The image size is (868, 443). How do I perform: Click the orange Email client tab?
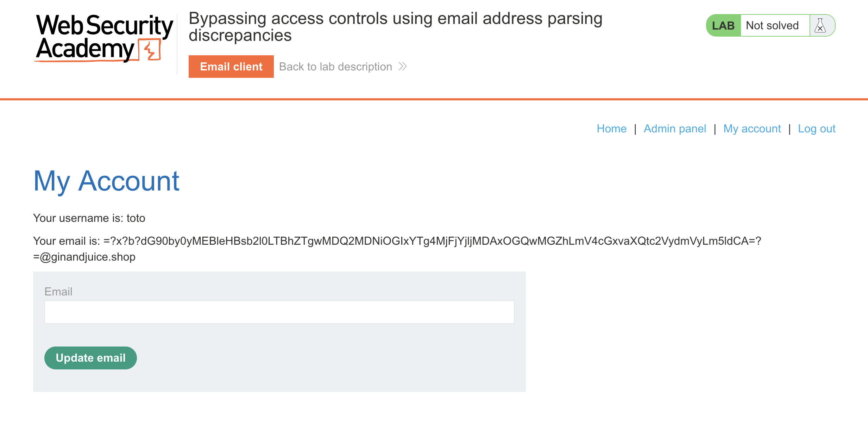click(x=231, y=66)
